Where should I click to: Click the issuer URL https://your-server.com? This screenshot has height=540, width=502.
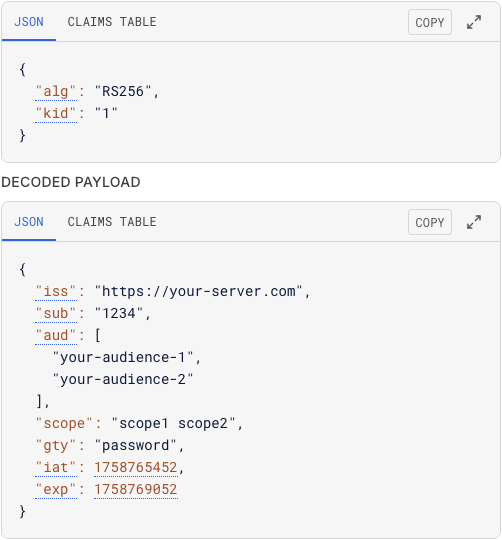point(199,292)
